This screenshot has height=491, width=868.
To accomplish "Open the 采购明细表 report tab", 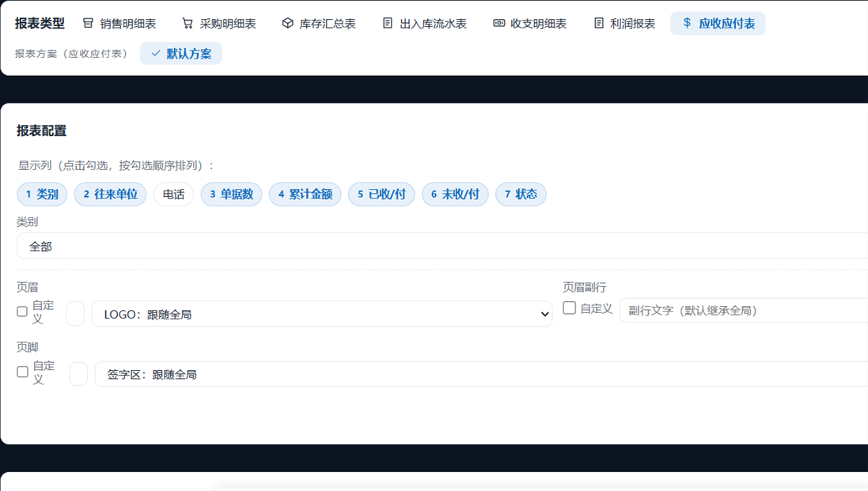I will tap(218, 23).
